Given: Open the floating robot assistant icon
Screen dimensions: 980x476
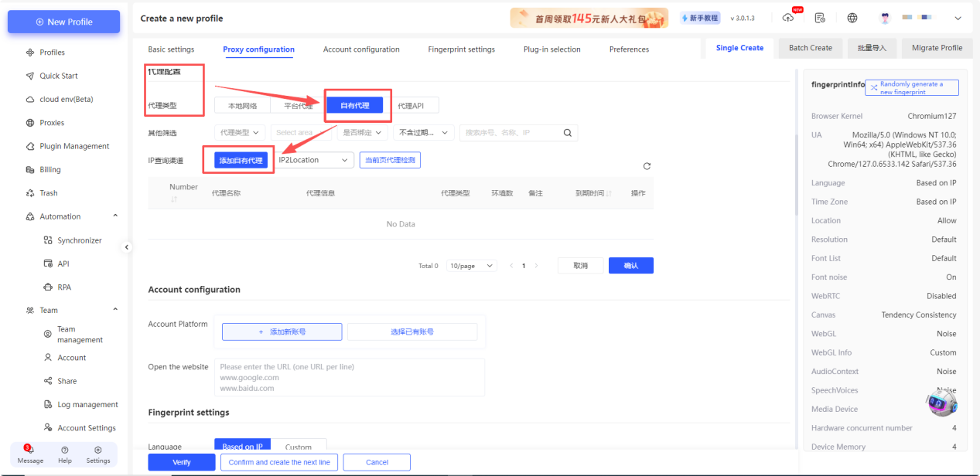Looking at the screenshot, I should [942, 402].
